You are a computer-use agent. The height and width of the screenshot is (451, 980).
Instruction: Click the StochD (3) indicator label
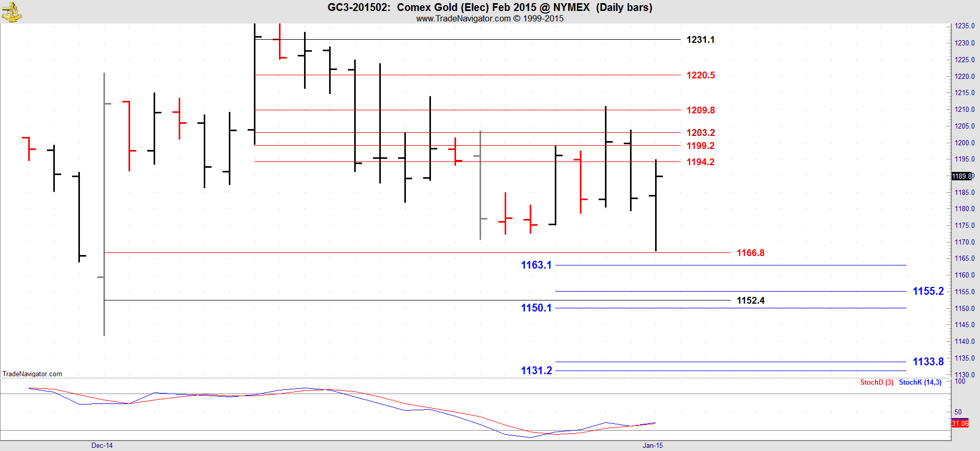pos(876,382)
